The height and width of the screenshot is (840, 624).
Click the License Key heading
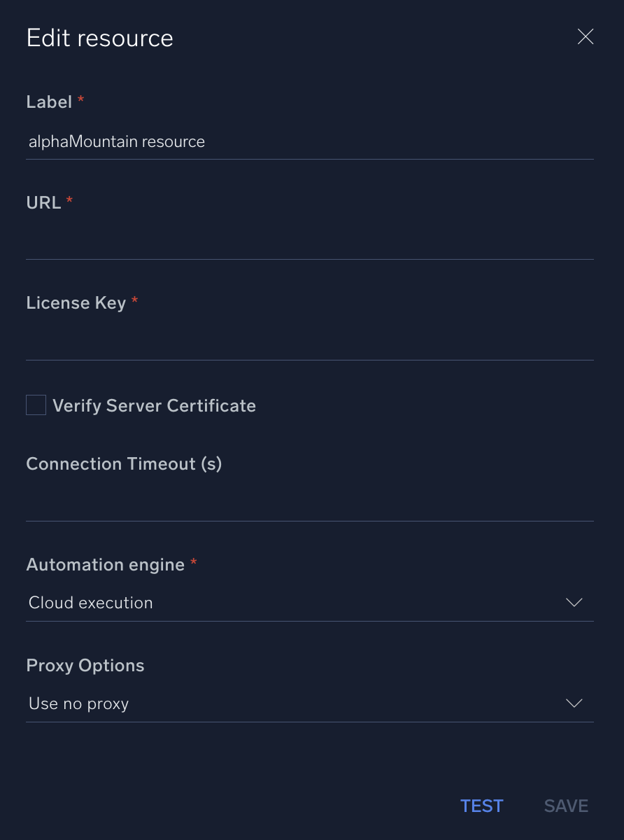click(76, 303)
